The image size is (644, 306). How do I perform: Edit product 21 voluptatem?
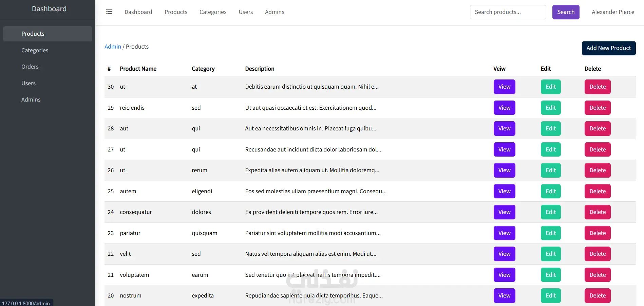pos(551,275)
